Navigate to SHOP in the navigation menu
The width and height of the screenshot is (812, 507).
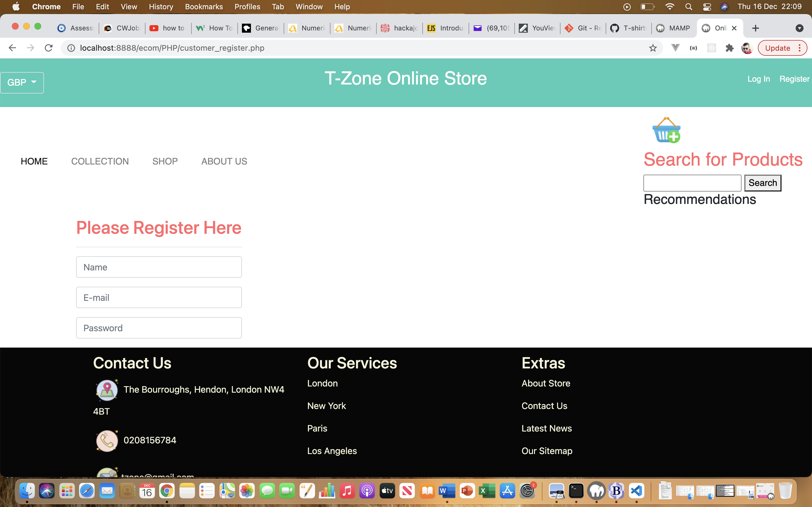(165, 161)
